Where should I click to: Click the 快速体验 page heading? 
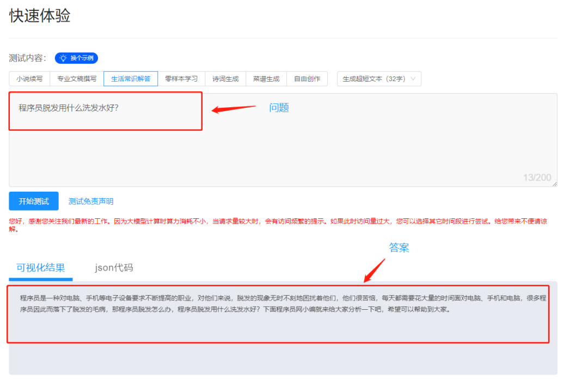[40, 16]
